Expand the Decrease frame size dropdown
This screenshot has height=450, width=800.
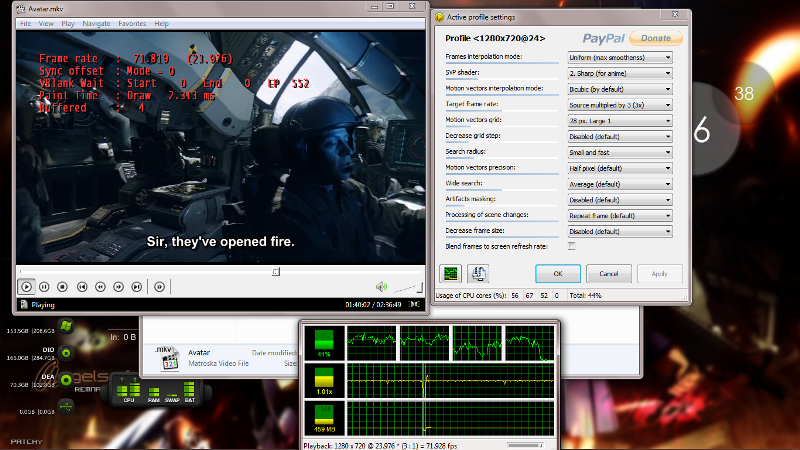(620, 232)
